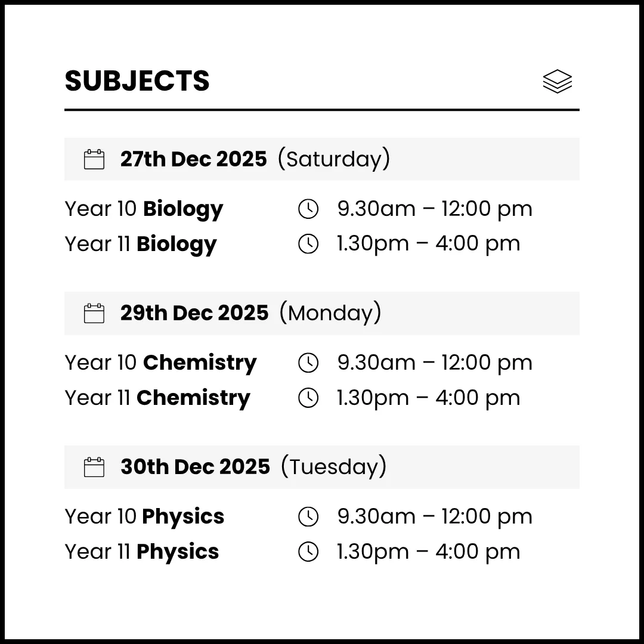The width and height of the screenshot is (644, 644).
Task: Click the Year 11 Biology label
Action: click(x=141, y=243)
